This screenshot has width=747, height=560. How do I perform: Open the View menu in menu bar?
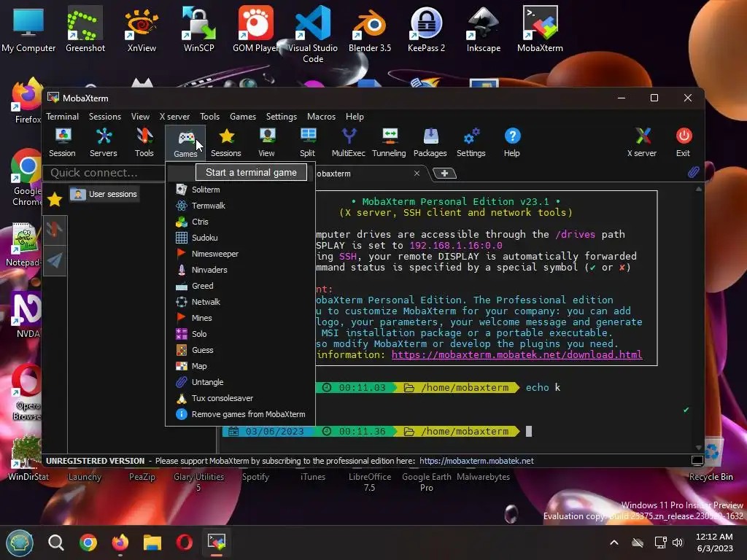point(140,117)
